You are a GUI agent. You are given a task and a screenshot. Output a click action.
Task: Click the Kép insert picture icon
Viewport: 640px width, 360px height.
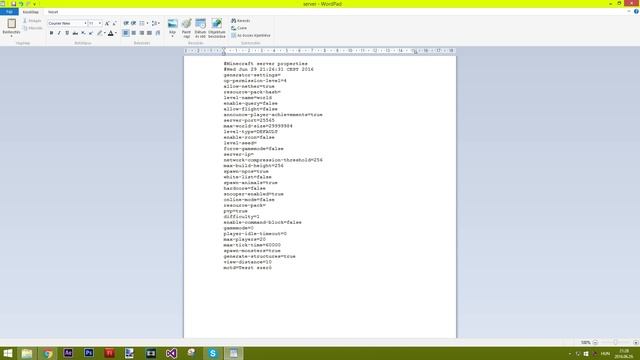(x=173, y=24)
